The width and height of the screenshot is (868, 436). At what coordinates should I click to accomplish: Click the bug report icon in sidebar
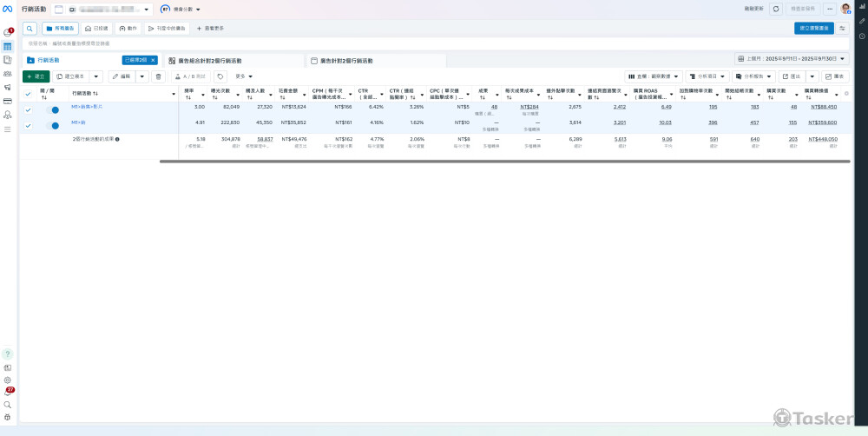tap(7, 417)
